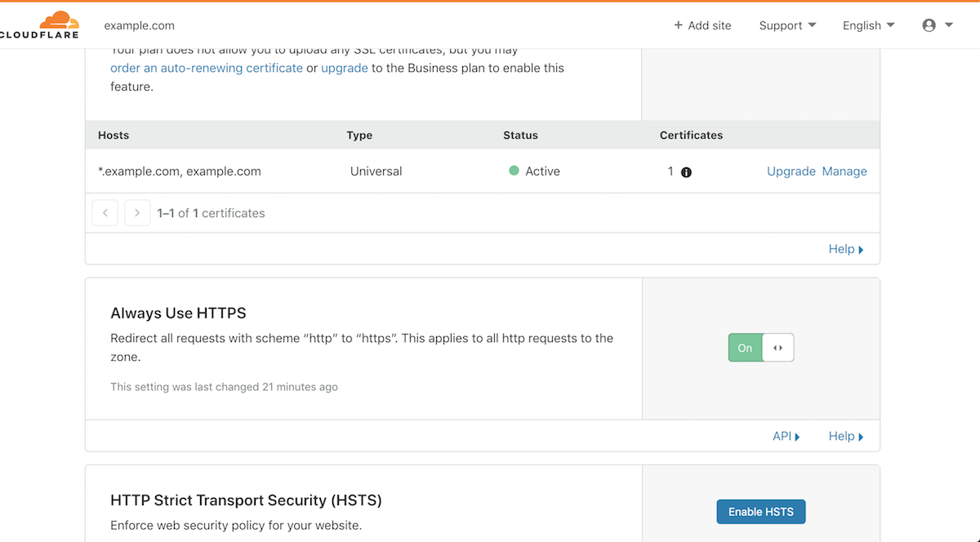Select the example.com site name in header

tap(139, 25)
